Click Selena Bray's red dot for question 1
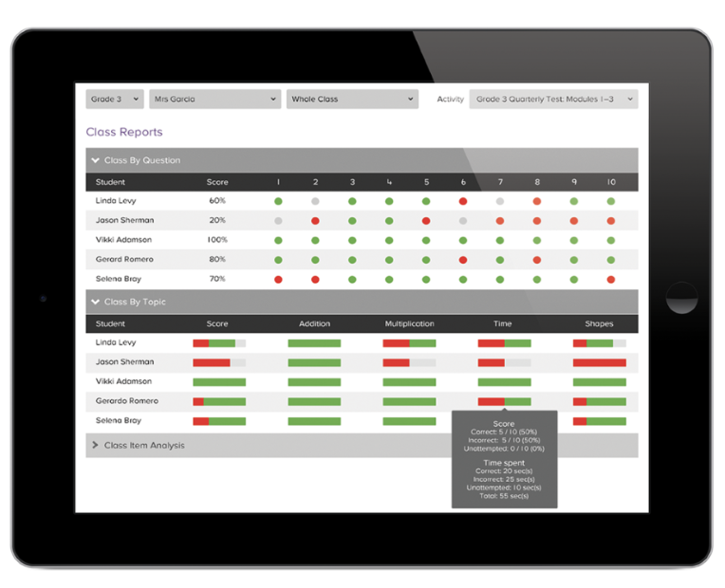 (278, 279)
